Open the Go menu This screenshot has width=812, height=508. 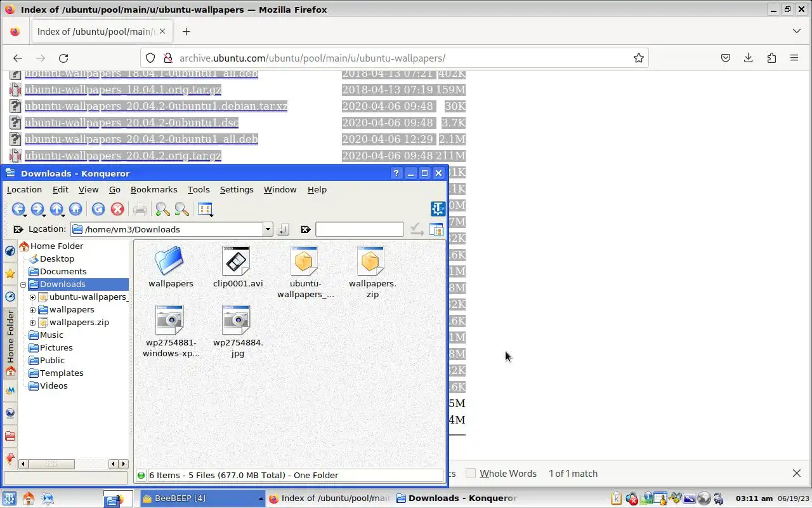point(114,189)
